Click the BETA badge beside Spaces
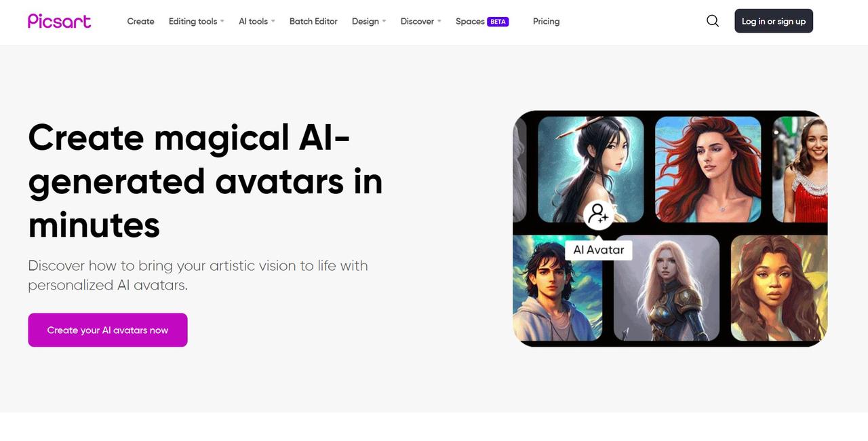 498,22
